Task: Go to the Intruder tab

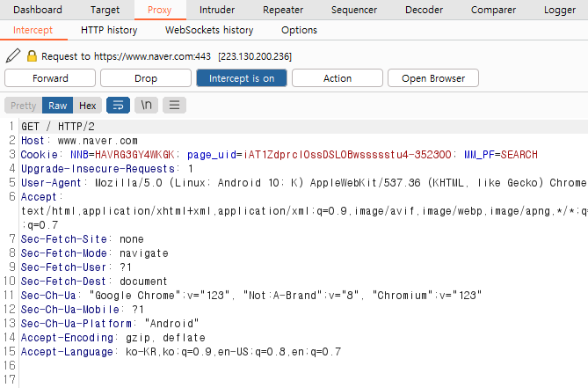Action: pyautogui.click(x=217, y=10)
